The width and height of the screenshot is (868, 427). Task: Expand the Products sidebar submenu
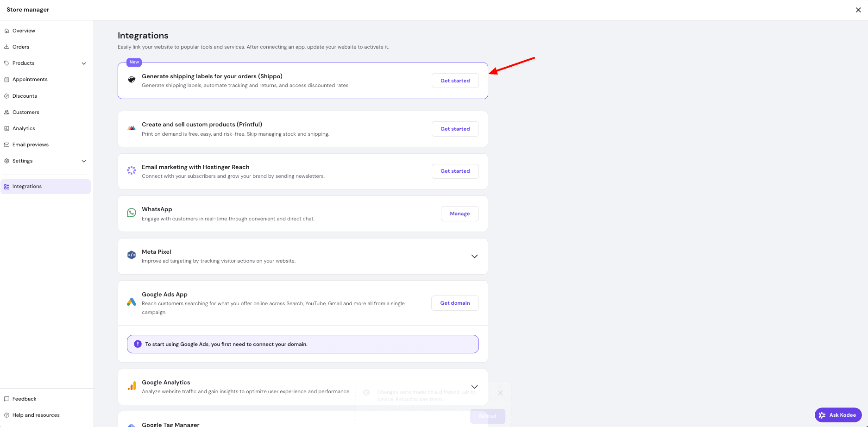click(x=84, y=63)
